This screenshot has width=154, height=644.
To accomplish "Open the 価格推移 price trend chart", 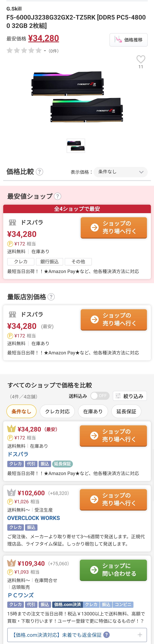I will tap(128, 40).
